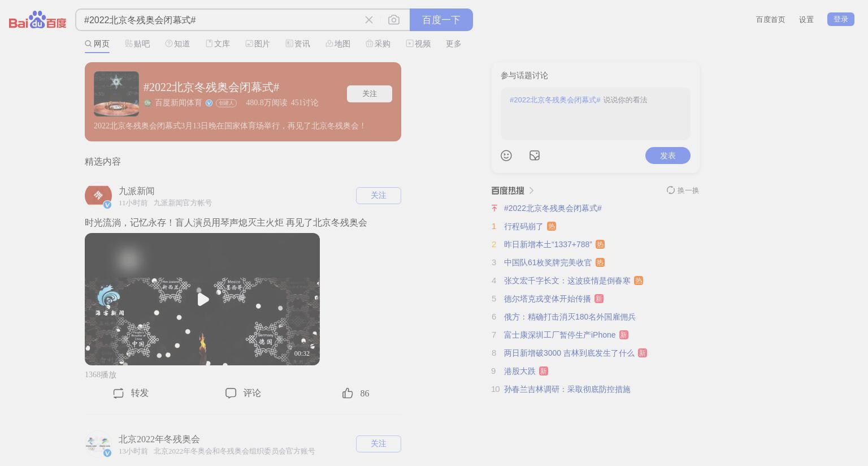Open 北京2022年冬残奥会 avatar
This screenshot has height=466, width=868.
tap(98, 444)
